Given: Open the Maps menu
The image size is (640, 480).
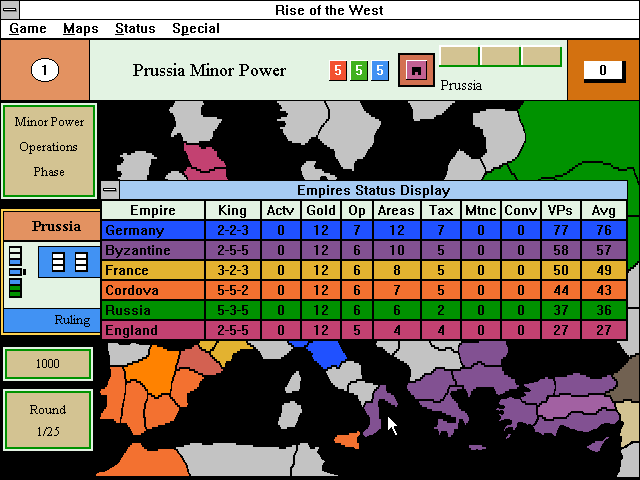Looking at the screenshot, I should coord(81,29).
